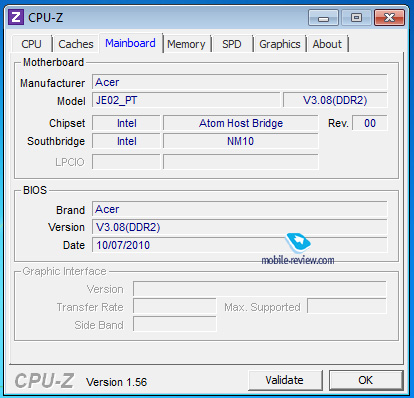Click the BIOS Version field V3.08(DDR2)
Viewport: 414px width, 398px height.
point(240,227)
